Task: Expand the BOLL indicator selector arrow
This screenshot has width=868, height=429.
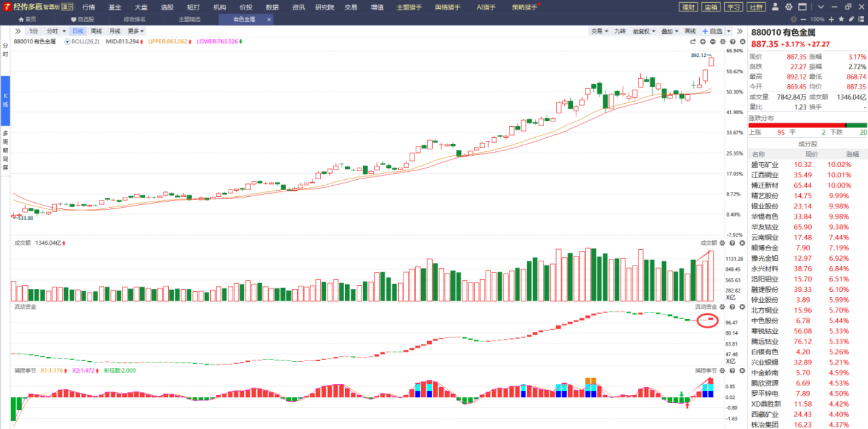Action: click(67, 42)
